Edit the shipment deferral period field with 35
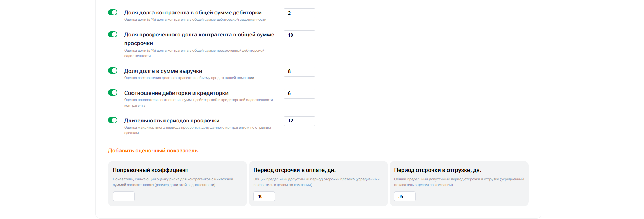Screen dimensions: 644x219 [405, 196]
